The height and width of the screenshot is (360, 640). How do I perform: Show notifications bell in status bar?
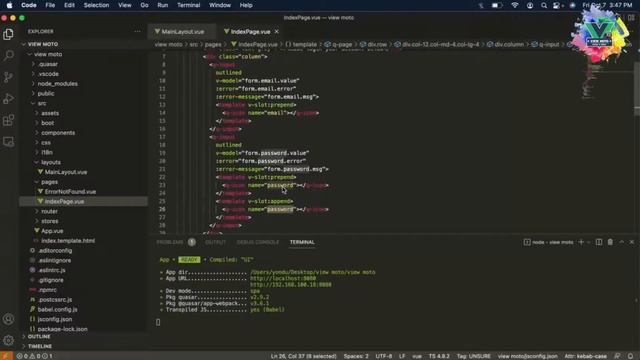[631, 356]
